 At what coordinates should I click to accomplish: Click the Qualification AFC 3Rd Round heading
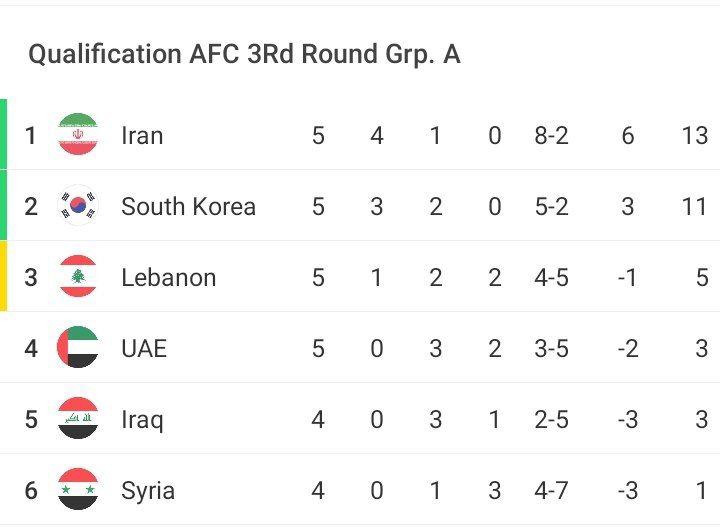[x=244, y=54]
